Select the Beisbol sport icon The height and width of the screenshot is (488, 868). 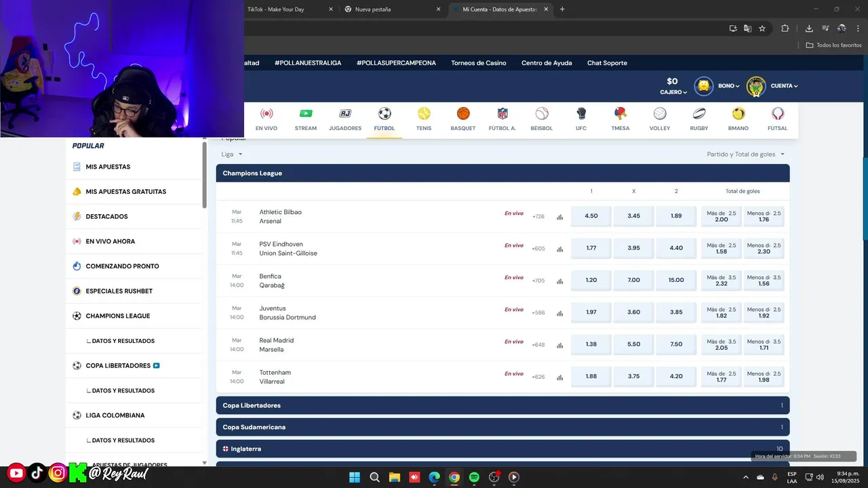[542, 114]
